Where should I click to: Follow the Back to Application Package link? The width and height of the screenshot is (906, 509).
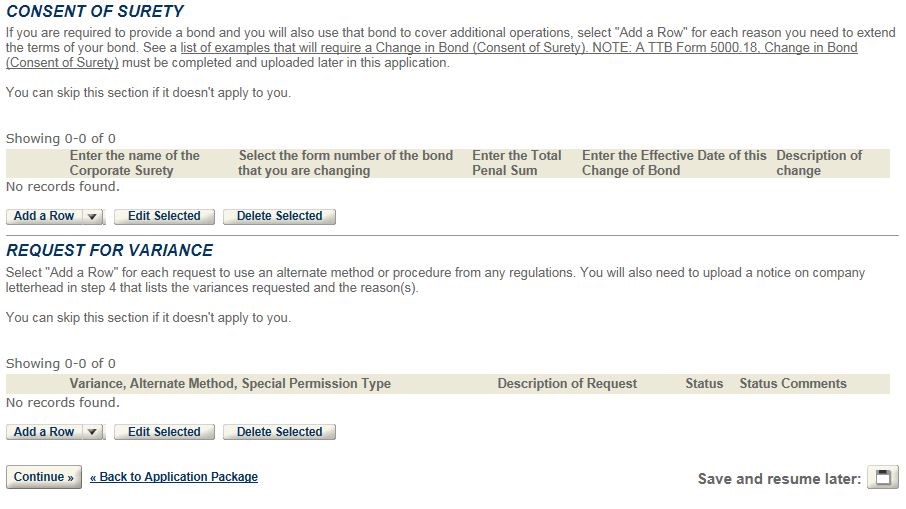174,477
